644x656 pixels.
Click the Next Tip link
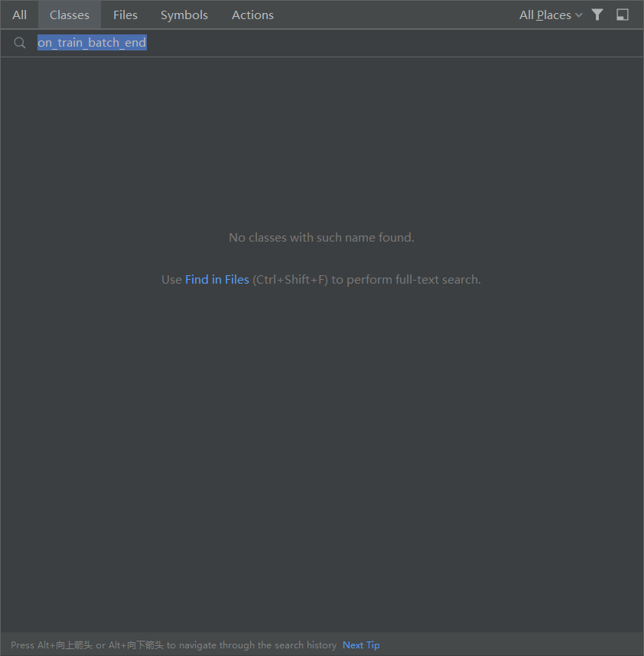click(x=360, y=645)
